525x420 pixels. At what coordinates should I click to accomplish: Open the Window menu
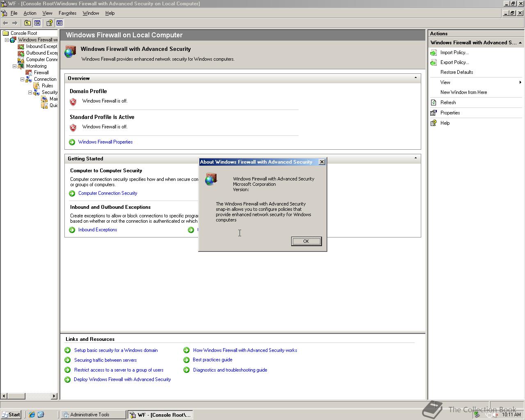[91, 13]
